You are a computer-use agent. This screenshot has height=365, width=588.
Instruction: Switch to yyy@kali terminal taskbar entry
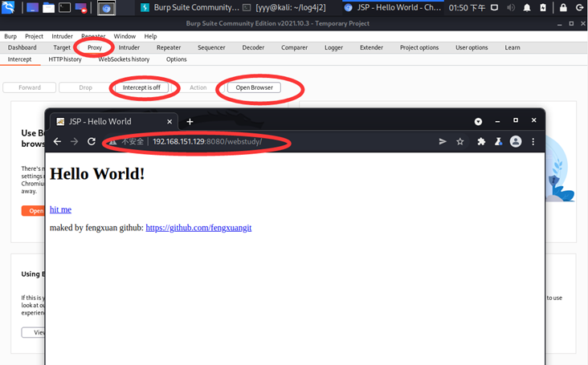point(284,7)
